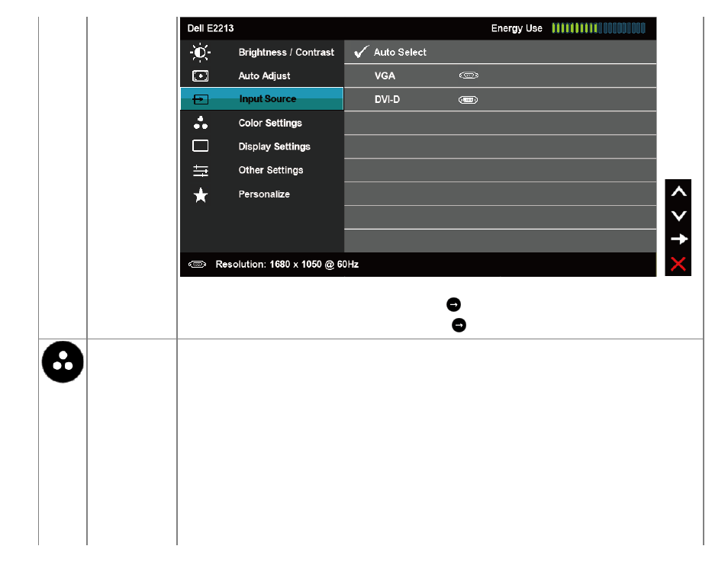Click the Display Settings rectangle icon
Screen dimensions: 728x562
coord(200,146)
